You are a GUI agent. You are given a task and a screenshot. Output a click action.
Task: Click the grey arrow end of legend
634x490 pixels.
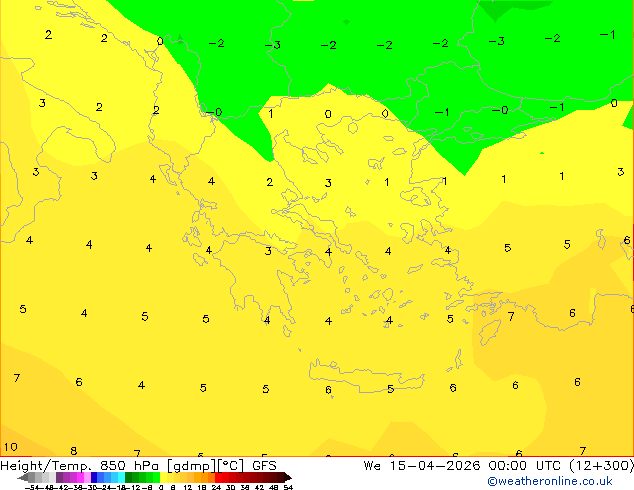[23, 478]
